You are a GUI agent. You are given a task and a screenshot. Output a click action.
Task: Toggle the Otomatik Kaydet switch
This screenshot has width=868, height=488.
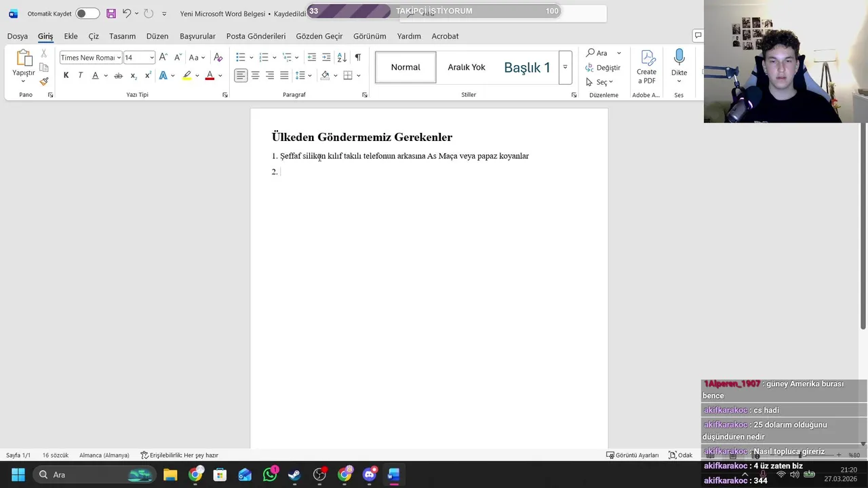(x=87, y=14)
